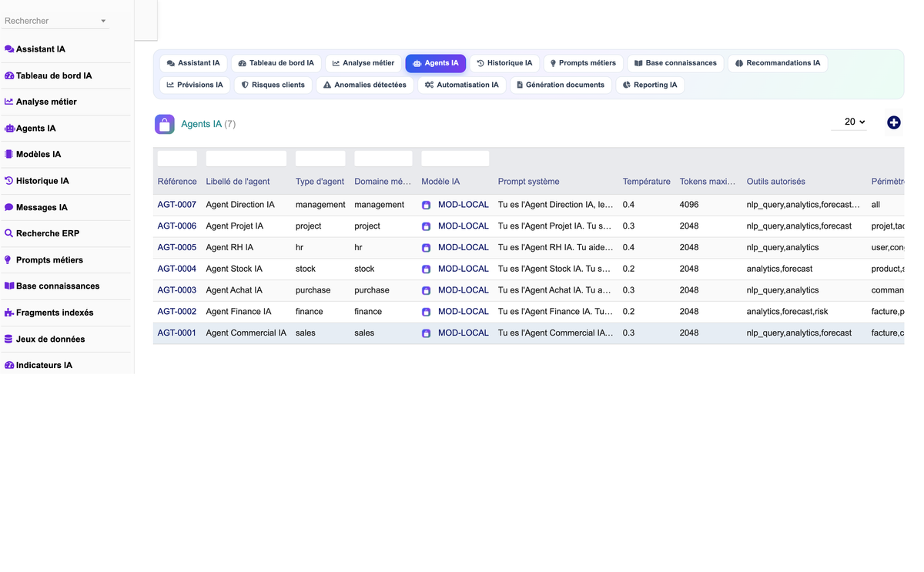Open agent AGT-0007 reference link

177,205
